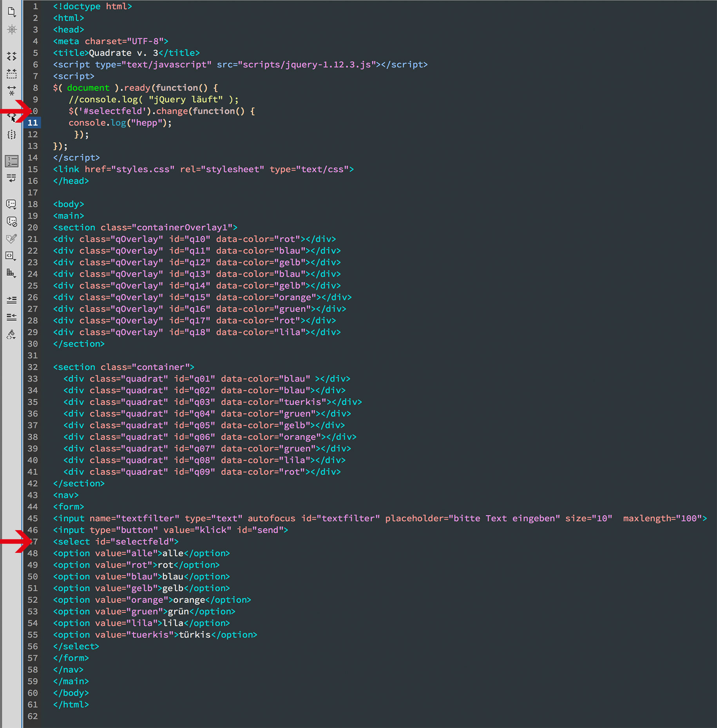Click the option line with text "grün"
The width and height of the screenshot is (717, 728).
click(144, 612)
